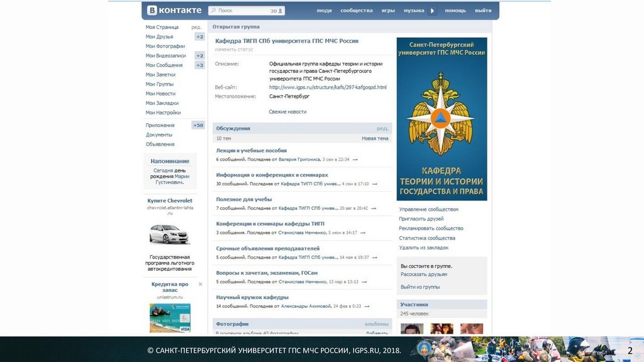Click Купите Chevrolet ad title
This screenshot has width=644, height=362.
pos(170,200)
